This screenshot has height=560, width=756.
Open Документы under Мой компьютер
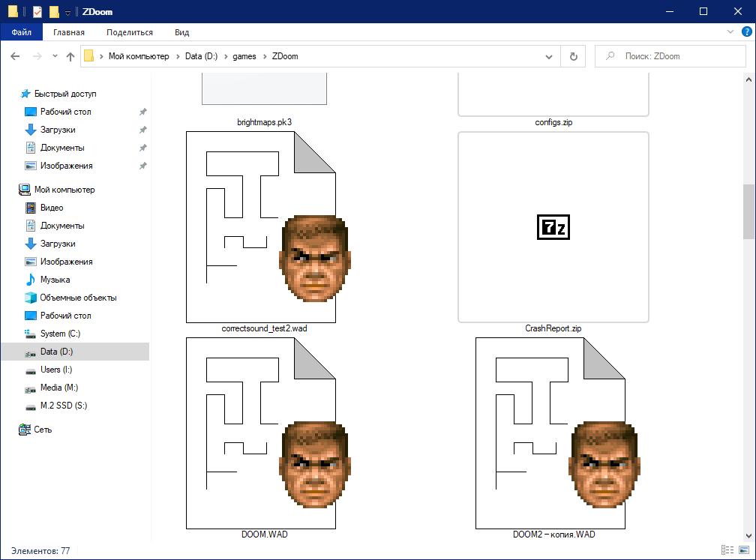62,226
